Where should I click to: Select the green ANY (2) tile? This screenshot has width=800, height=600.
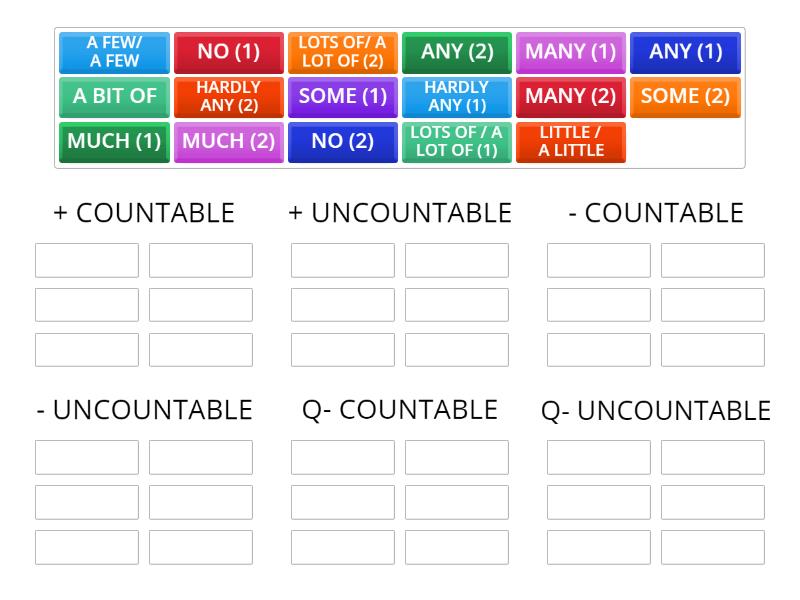457,52
